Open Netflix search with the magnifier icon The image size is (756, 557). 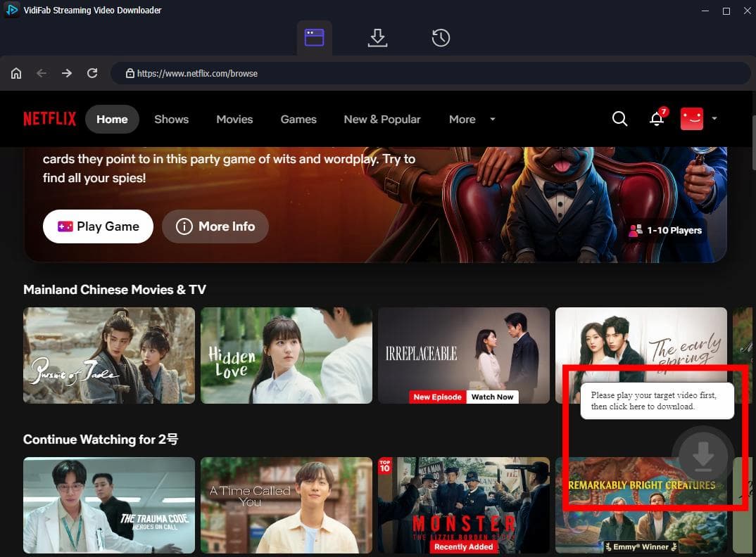tap(619, 119)
